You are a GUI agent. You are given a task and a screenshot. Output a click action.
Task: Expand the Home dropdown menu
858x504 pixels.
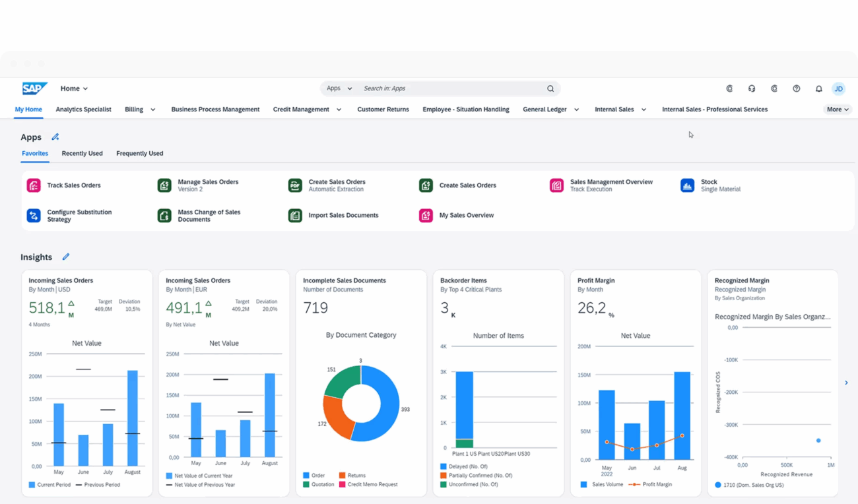click(x=74, y=88)
